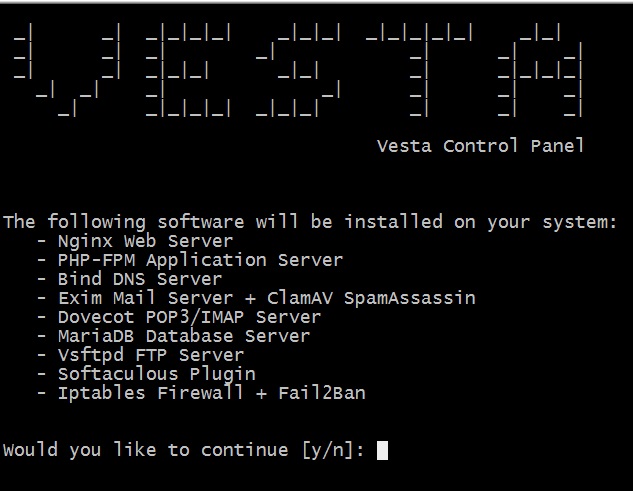The image size is (633, 491).
Task: Click the "PHP-FPM Application Server" entry
Action: (200, 260)
